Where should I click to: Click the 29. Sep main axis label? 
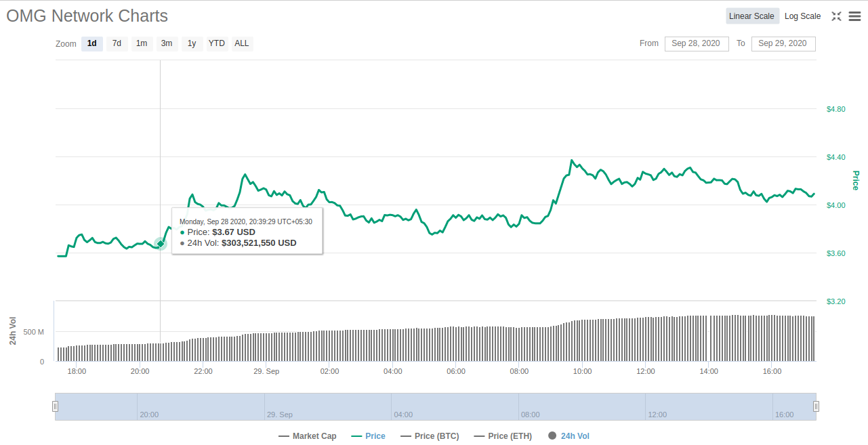click(x=266, y=371)
